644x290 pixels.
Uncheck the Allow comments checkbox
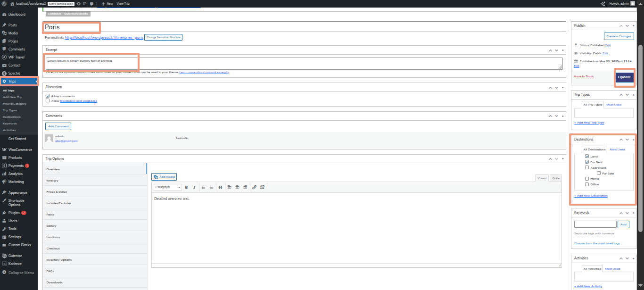(x=48, y=96)
